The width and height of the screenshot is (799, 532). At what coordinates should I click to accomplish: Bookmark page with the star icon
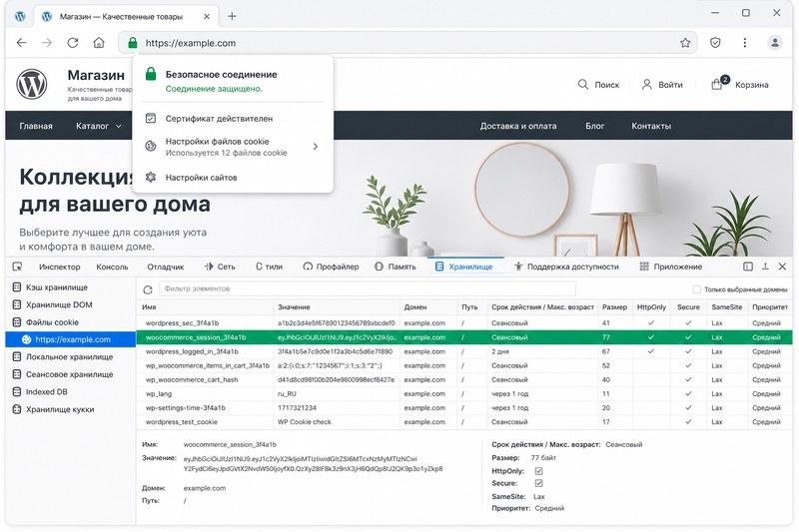685,43
